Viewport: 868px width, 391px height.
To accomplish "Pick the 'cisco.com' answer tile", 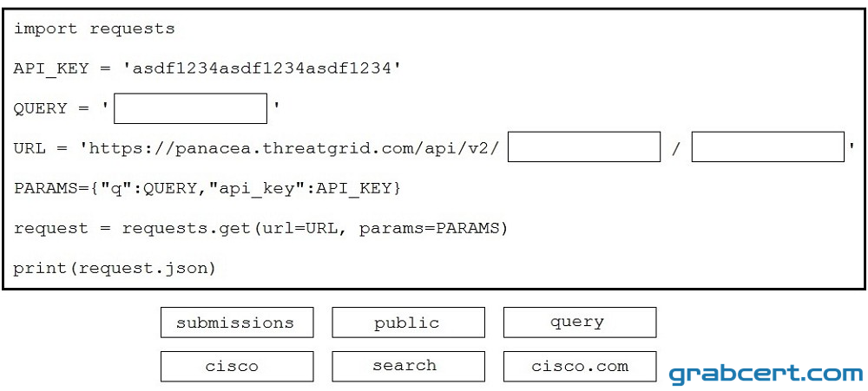I will click(x=580, y=366).
